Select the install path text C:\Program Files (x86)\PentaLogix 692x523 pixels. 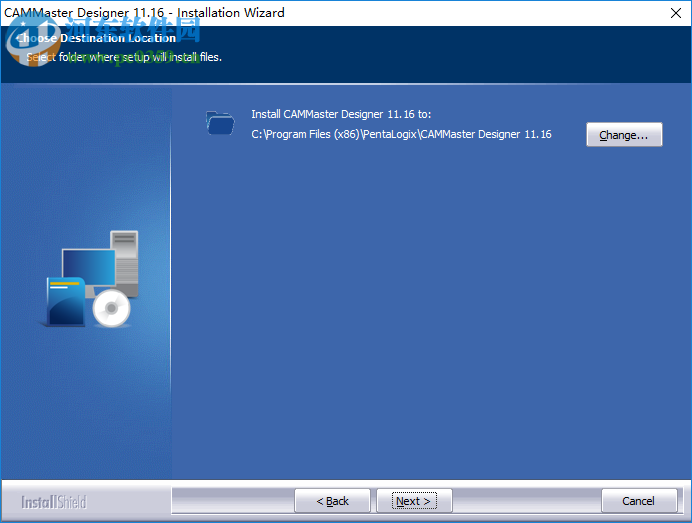point(401,134)
